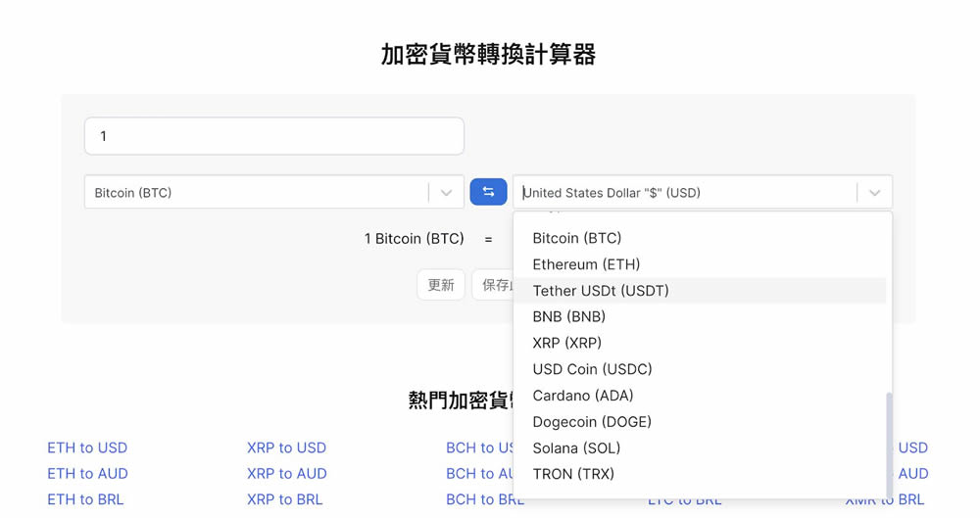Select Bitcoin (BTC) from the dropdown list
This screenshot has height=518, width=980.
click(x=577, y=238)
